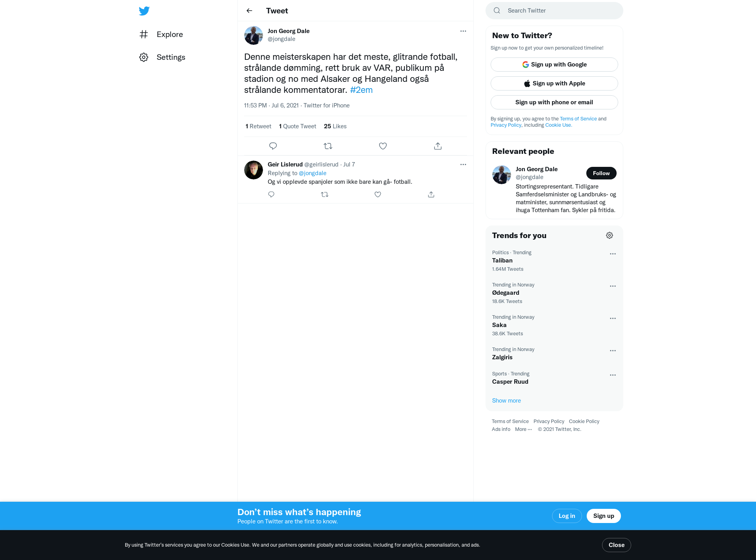Retweet the main tweet
Viewport: 756px width, 560px height.
(328, 146)
